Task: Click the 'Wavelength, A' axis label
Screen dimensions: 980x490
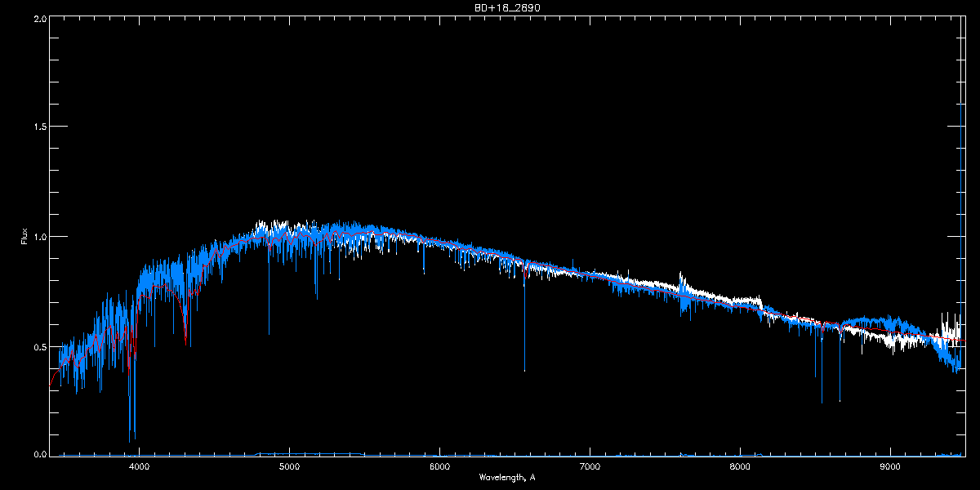Action: (x=506, y=477)
